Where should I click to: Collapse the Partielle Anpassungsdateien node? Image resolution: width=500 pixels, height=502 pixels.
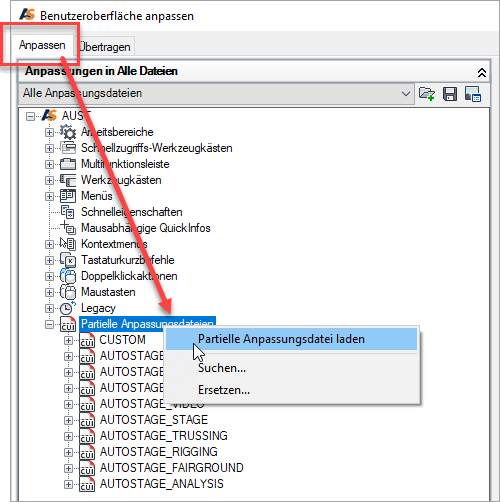tap(49, 324)
